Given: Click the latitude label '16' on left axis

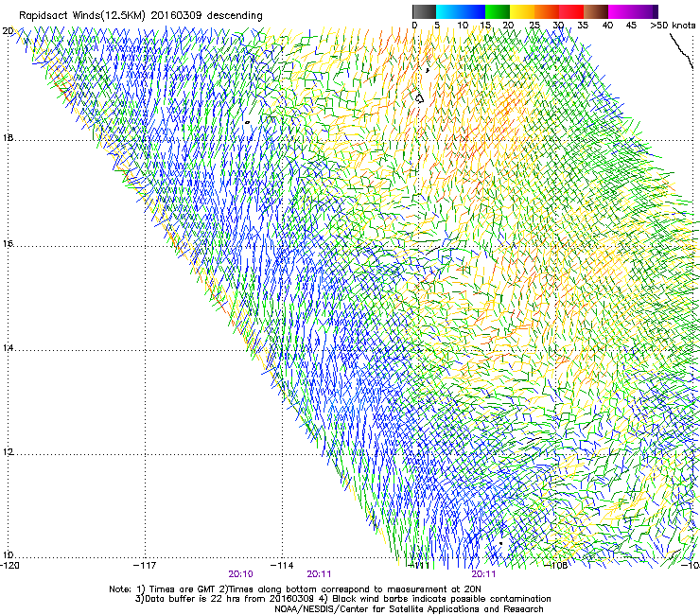Looking at the screenshot, I should click(x=8, y=244).
